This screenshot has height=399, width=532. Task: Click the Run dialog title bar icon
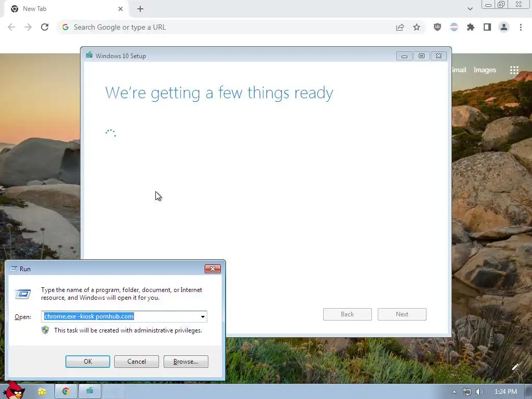pyautogui.click(x=14, y=269)
